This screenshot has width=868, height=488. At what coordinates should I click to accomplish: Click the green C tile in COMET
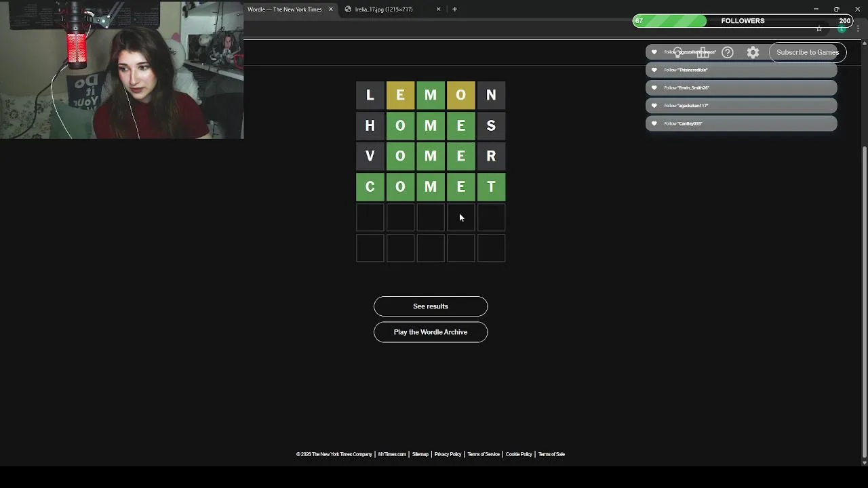click(x=370, y=187)
